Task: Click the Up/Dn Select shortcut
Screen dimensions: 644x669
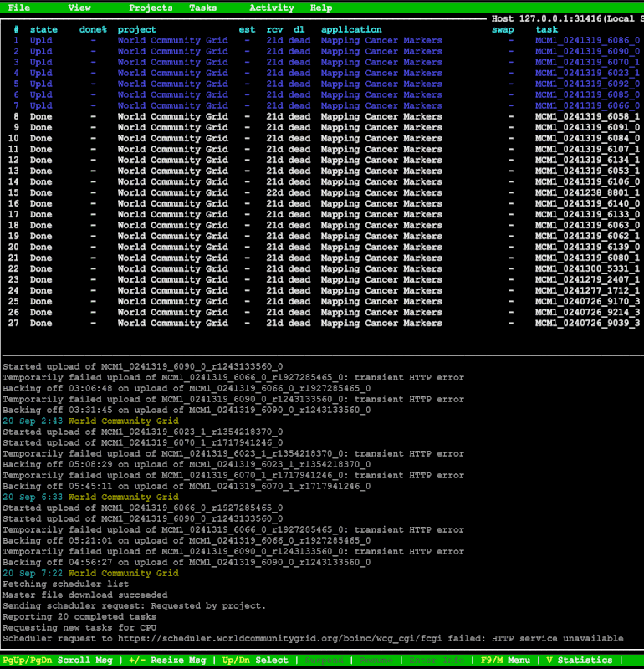Action: pos(255,660)
